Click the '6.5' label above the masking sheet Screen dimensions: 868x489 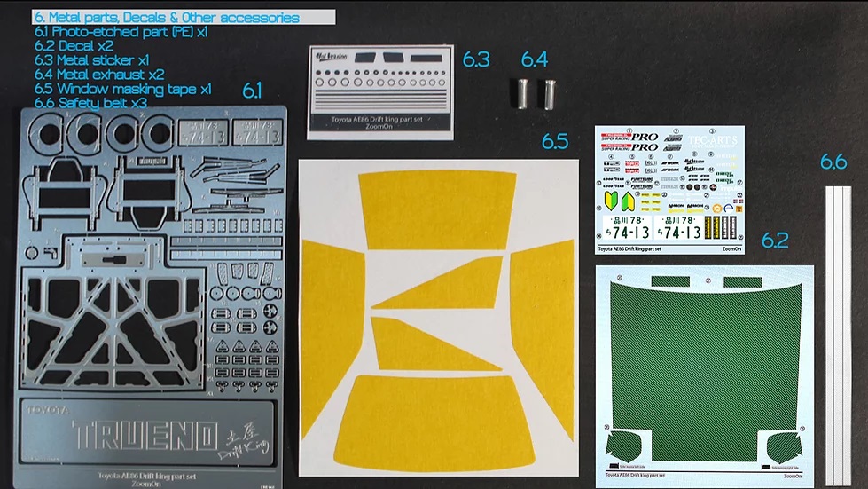[555, 142]
